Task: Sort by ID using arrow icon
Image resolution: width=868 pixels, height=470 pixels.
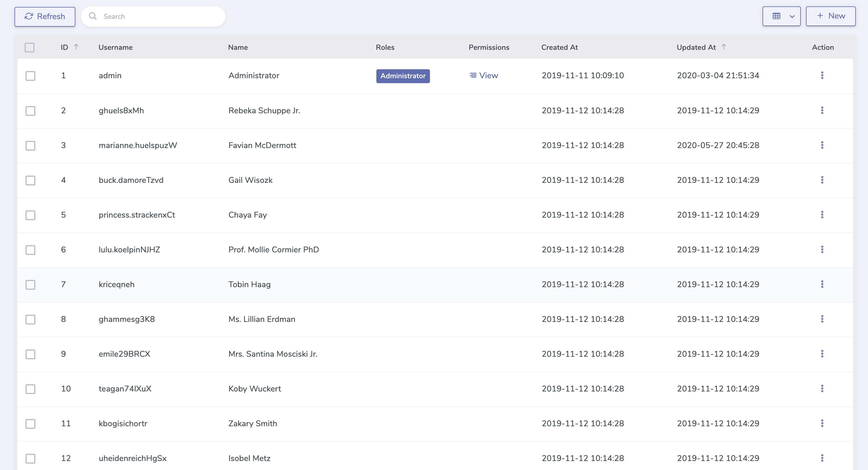Action: [76, 47]
